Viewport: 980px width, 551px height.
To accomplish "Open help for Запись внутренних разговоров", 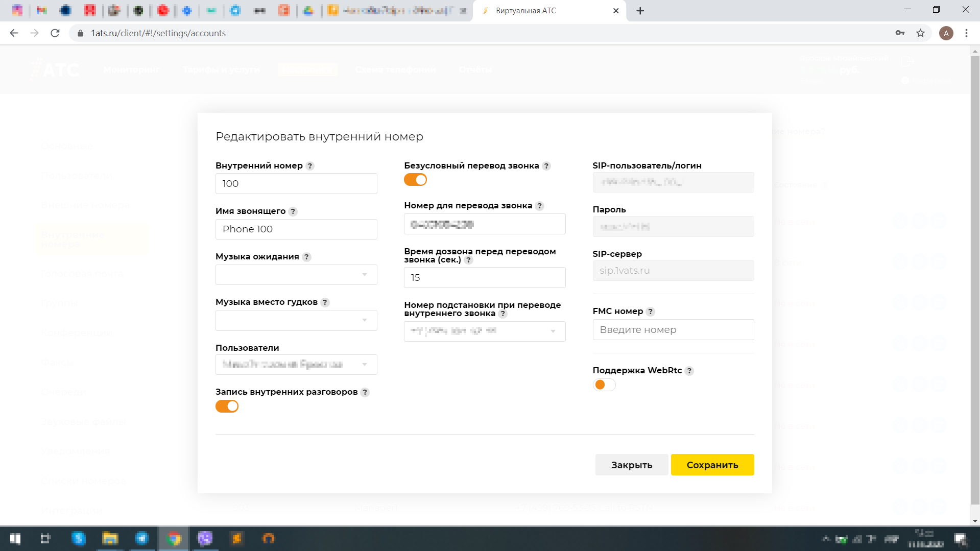I will pyautogui.click(x=365, y=392).
